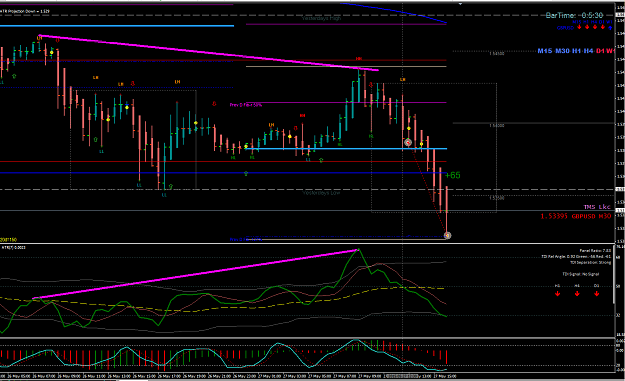
Task: Click the red down arrow under the H1 label in the TDI panel
Action: pyautogui.click(x=557, y=294)
